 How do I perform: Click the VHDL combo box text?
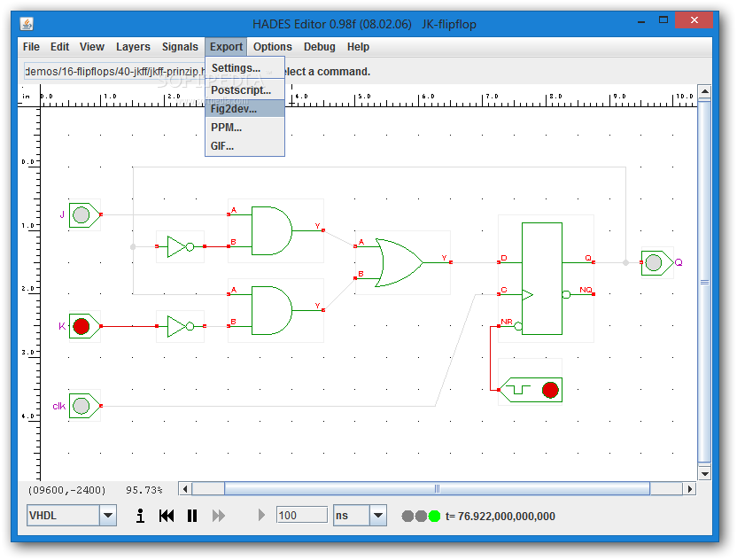pos(63,516)
